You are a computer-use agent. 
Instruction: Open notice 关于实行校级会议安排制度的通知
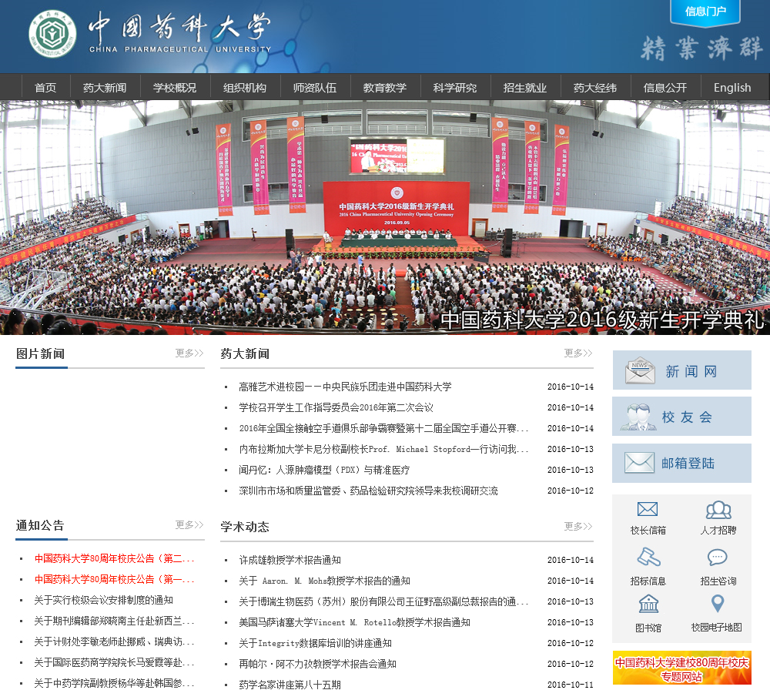click(x=104, y=600)
